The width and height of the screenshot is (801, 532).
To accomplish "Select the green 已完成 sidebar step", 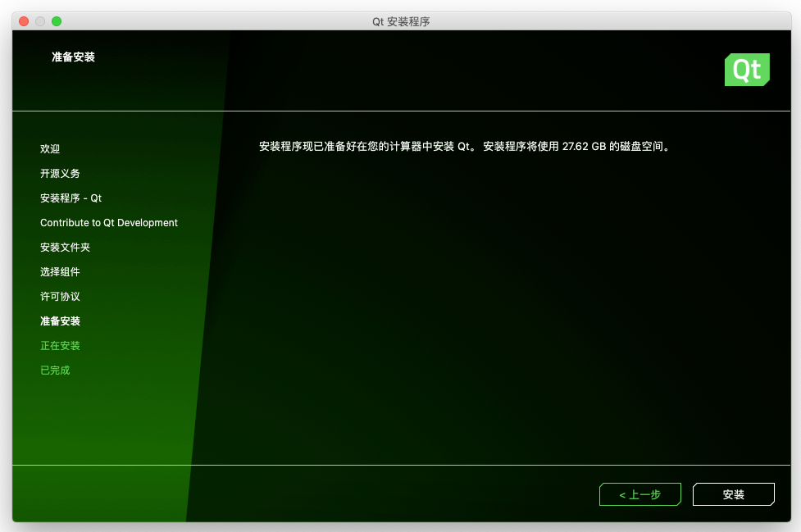I will pyautogui.click(x=55, y=371).
